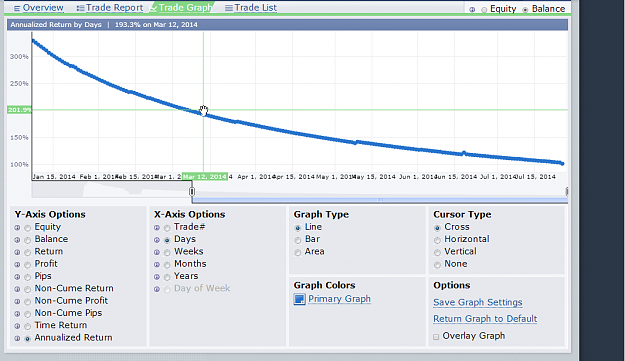Viewport: 625px width, 361px height.
Task: Click Save Graph Settings link
Action: pos(478,302)
